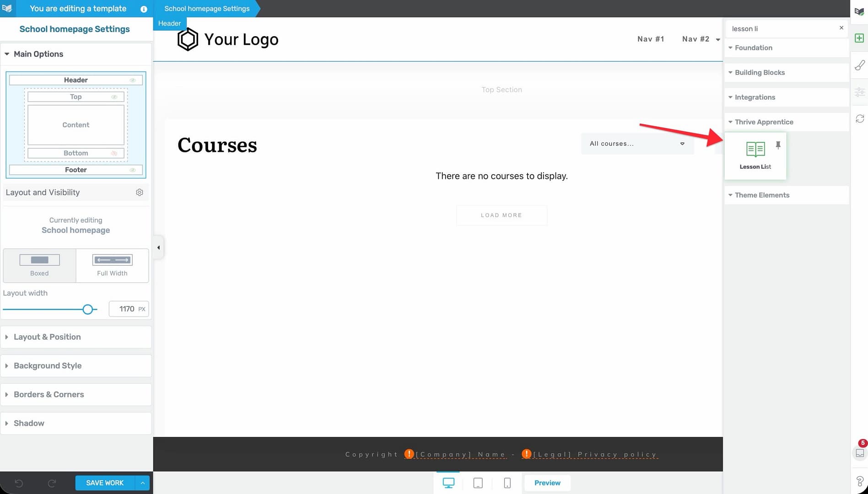Click the green add element plus icon

point(859,38)
